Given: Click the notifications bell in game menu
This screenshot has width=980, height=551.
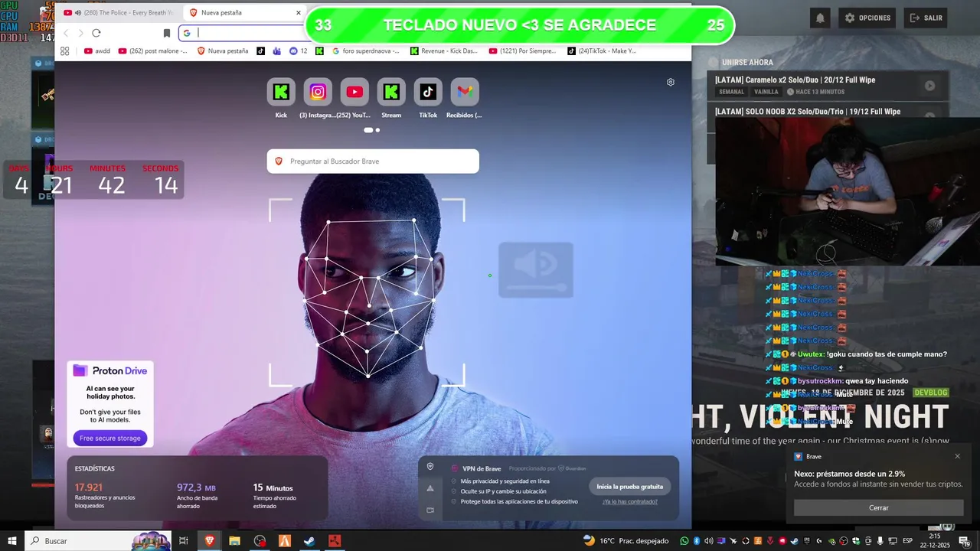Looking at the screenshot, I should point(820,18).
